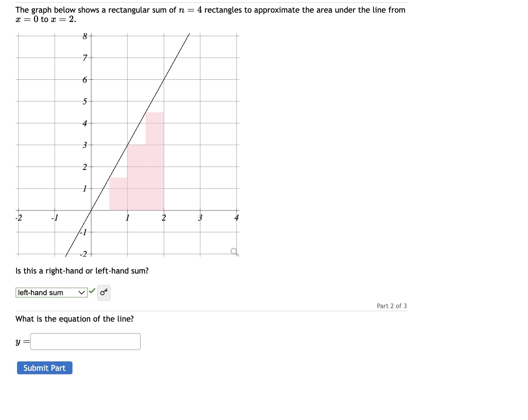Click inside the equation of the line input field
The width and height of the screenshot is (528, 420).
click(85, 341)
